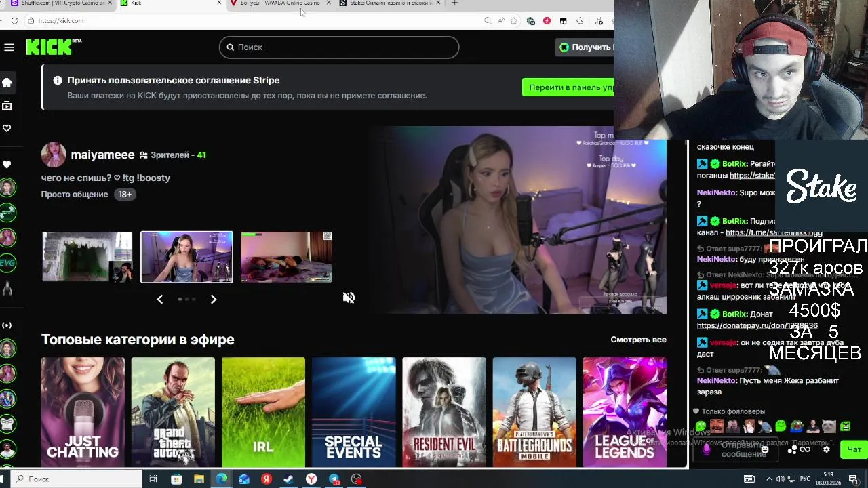Screen dimensions: 868x488
Task: Click the zoom magnifier icon in address bar
Action: pyautogui.click(x=488, y=21)
